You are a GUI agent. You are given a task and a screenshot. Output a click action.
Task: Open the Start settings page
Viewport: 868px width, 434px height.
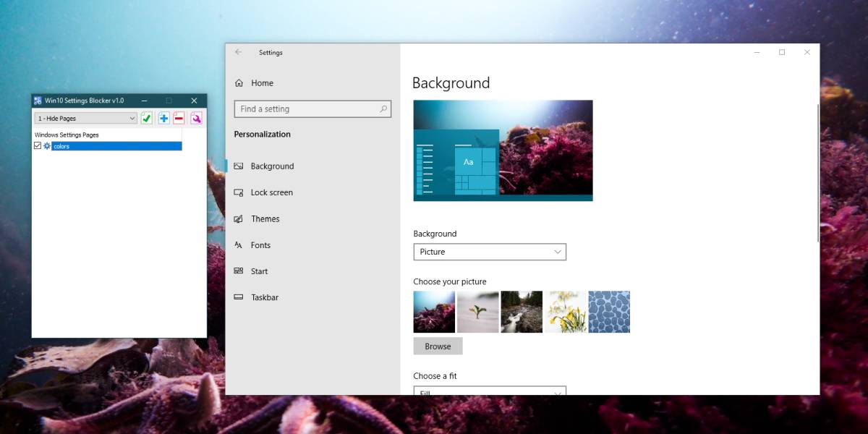pyautogui.click(x=312, y=271)
